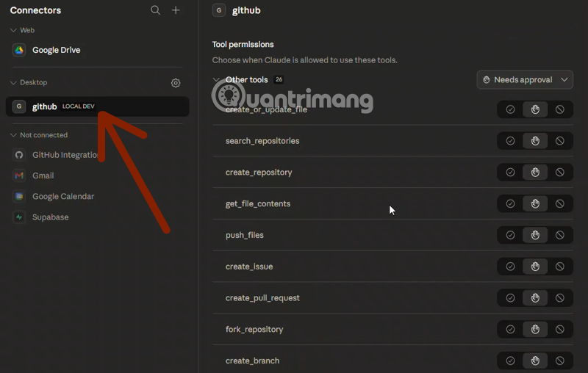Block the create_branch tool

click(x=560, y=361)
